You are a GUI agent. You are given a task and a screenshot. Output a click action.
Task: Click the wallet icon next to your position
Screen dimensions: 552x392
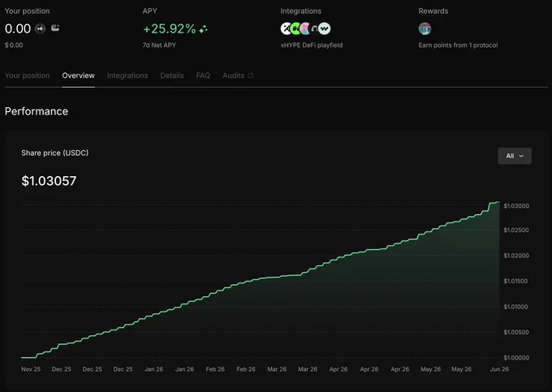(x=55, y=28)
